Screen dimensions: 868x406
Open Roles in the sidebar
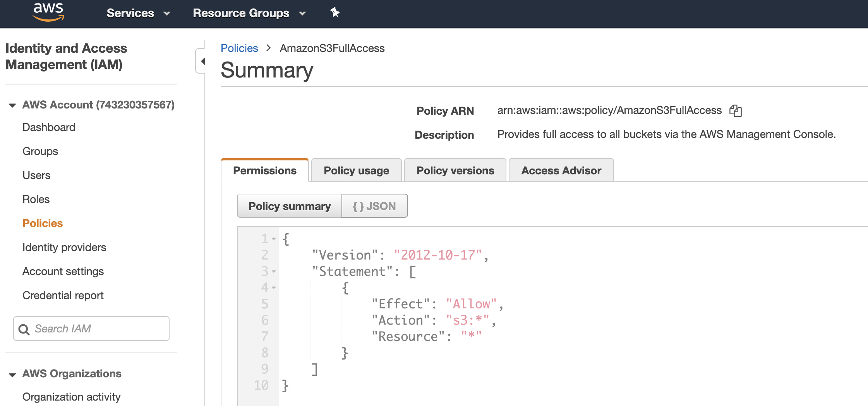[36, 199]
